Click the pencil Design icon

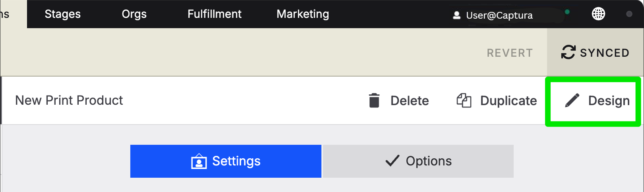572,100
